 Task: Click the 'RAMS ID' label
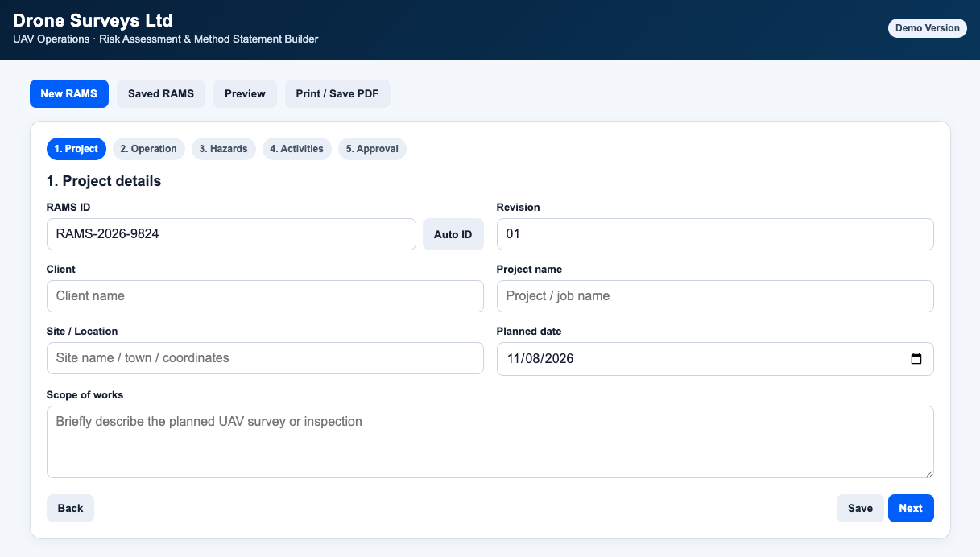click(68, 208)
